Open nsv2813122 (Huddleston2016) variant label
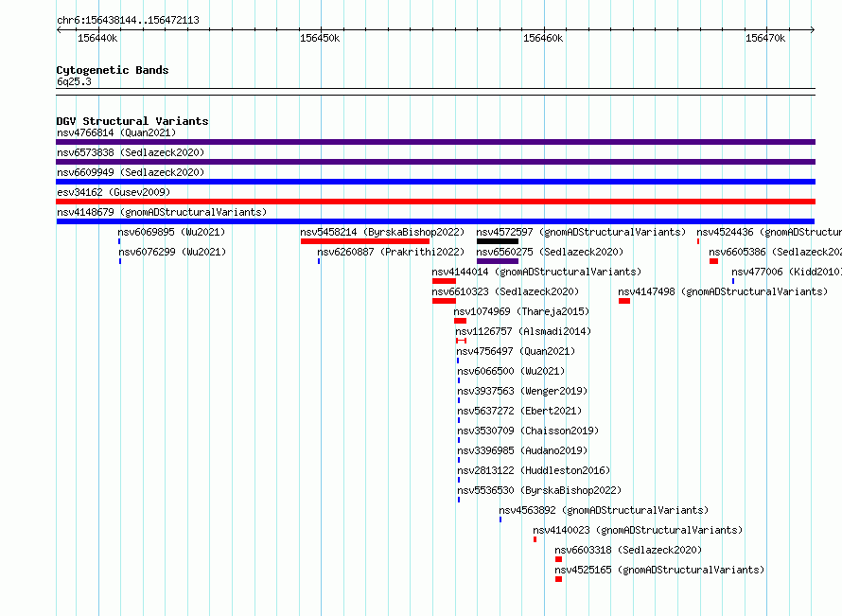 534,470
